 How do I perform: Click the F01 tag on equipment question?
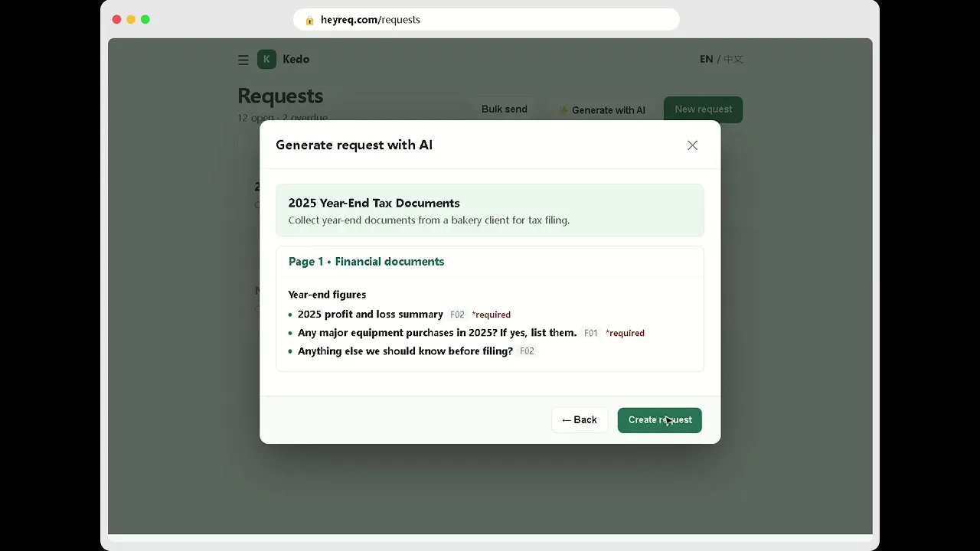[x=591, y=334]
